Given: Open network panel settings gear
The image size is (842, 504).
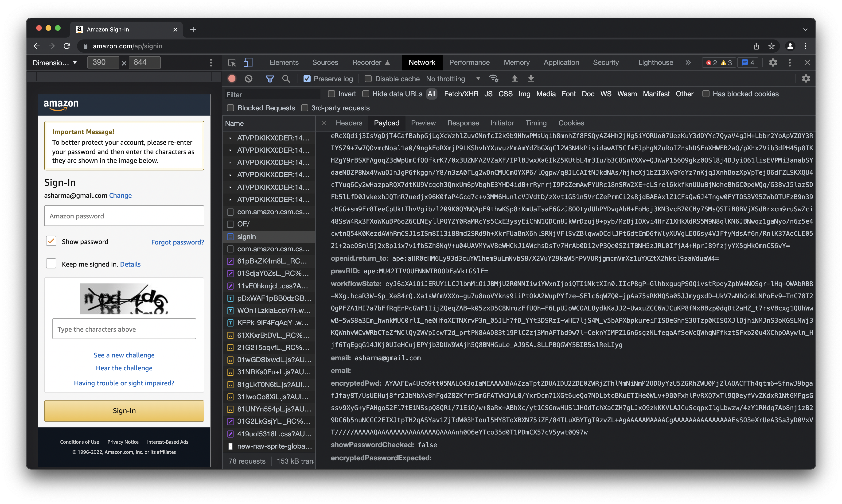Looking at the screenshot, I should [x=806, y=79].
